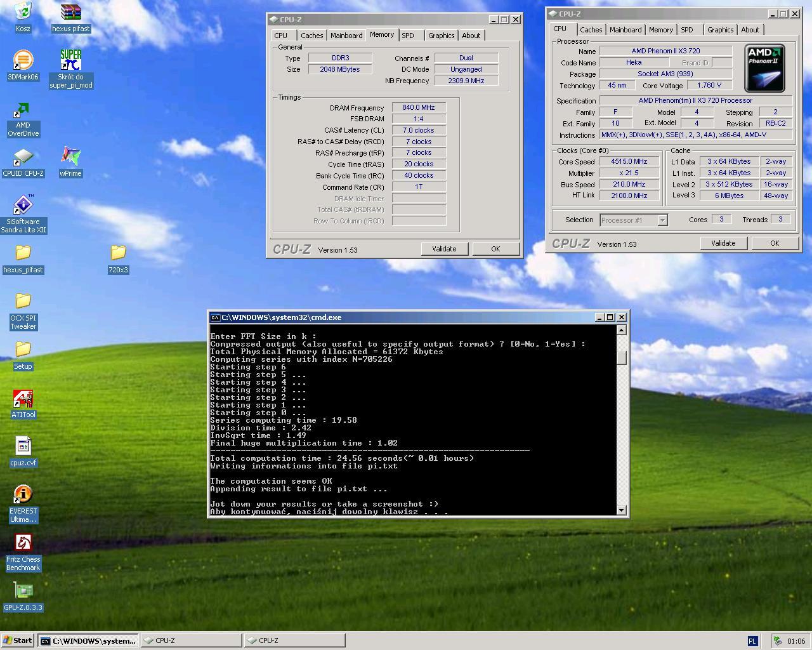This screenshot has height=650, width=812.
Task: Click the Multiplier x 21.5 field
Action: [x=629, y=173]
